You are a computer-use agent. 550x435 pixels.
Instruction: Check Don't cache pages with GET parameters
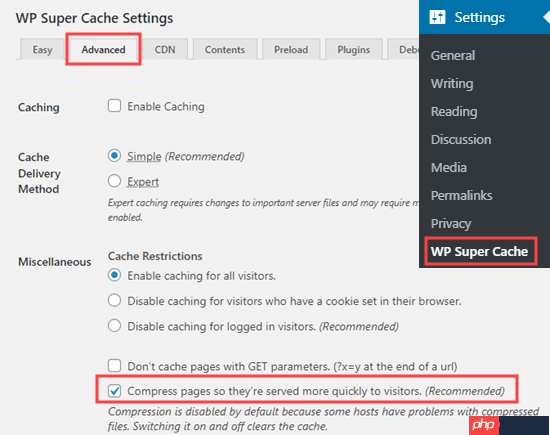click(114, 366)
